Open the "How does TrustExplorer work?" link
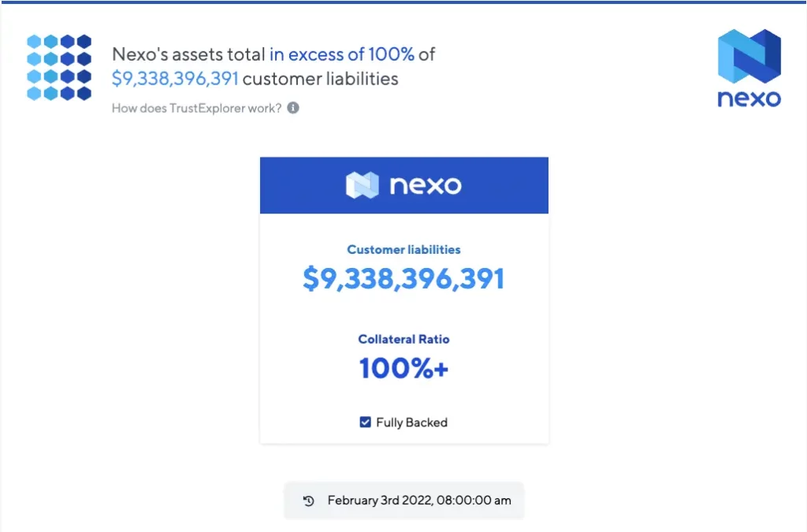807x532 pixels. (196, 108)
